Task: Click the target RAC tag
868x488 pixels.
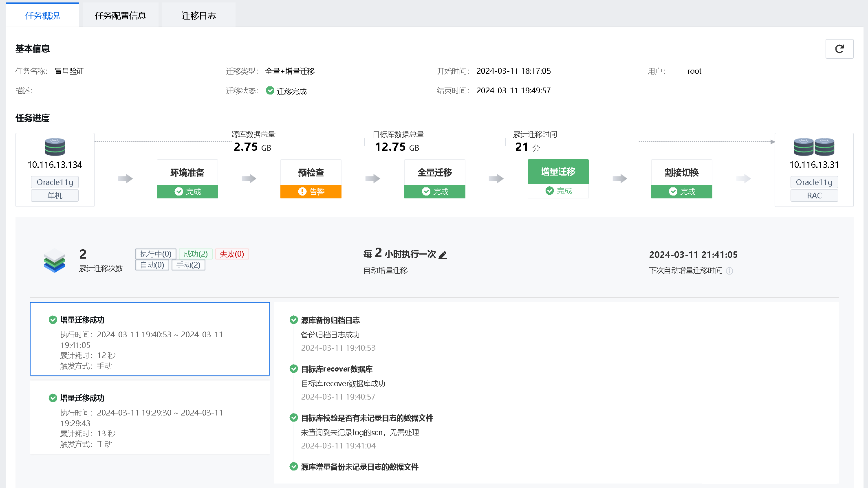Action: [814, 196]
